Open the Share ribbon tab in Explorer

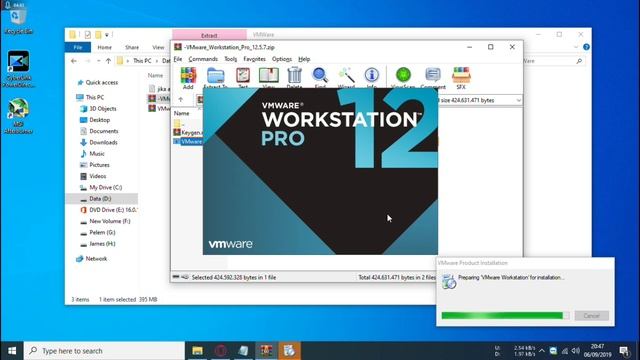click(132, 47)
